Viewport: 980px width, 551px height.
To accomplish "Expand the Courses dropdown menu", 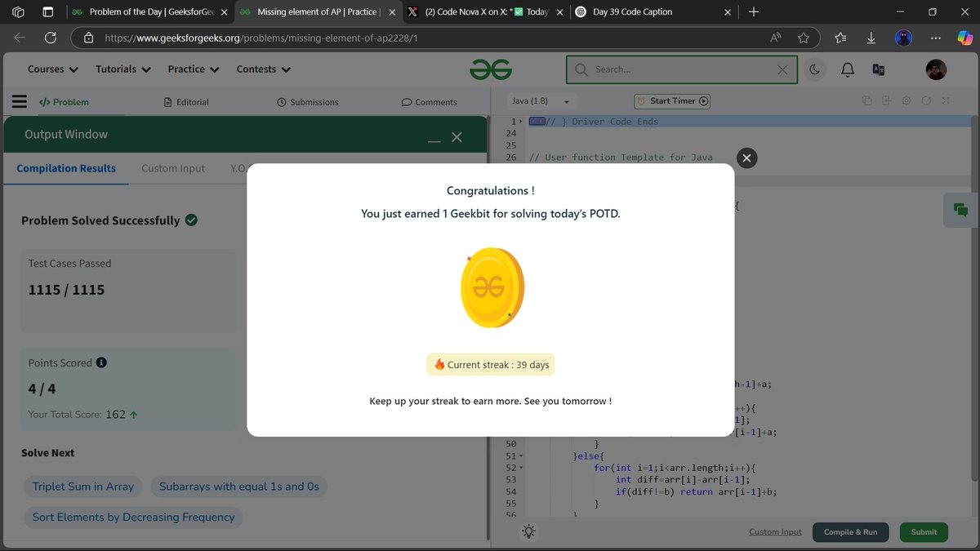I will point(53,69).
